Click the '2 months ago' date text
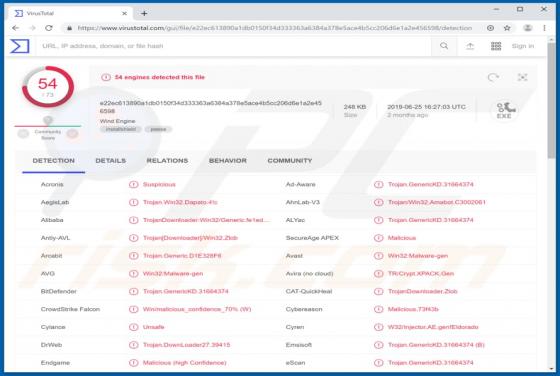Viewport: 560px width, 376px height. coord(408,115)
